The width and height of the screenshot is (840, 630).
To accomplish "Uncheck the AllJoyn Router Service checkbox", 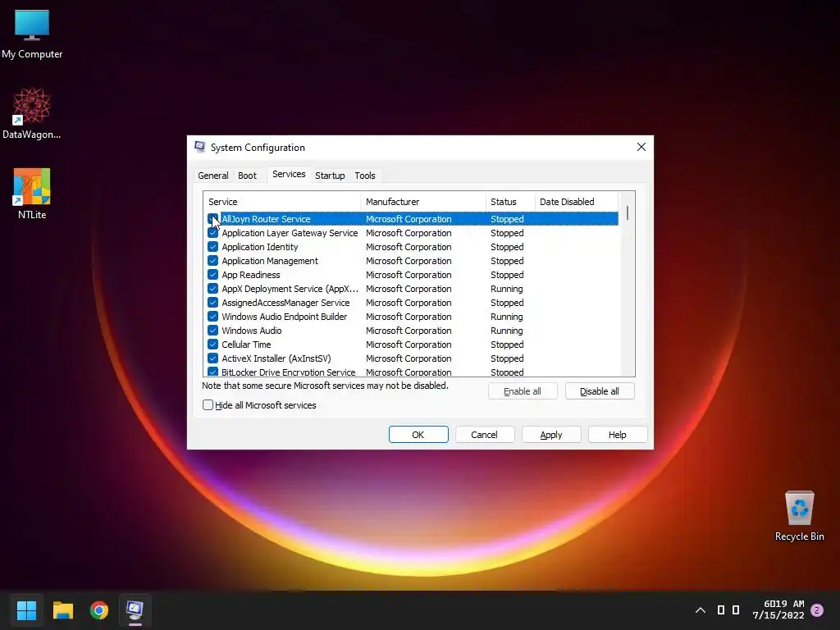I will [x=212, y=219].
